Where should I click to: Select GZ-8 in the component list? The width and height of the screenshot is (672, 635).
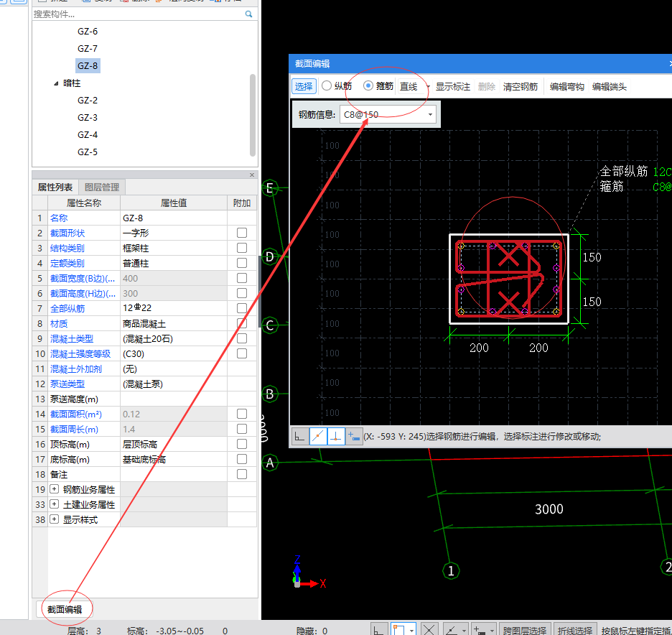pyautogui.click(x=88, y=65)
